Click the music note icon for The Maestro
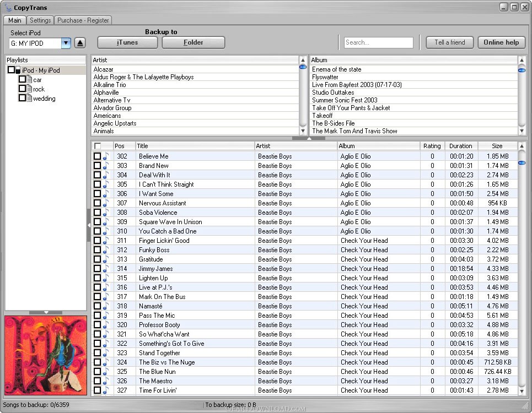The width and height of the screenshot is (532, 413). [106, 381]
